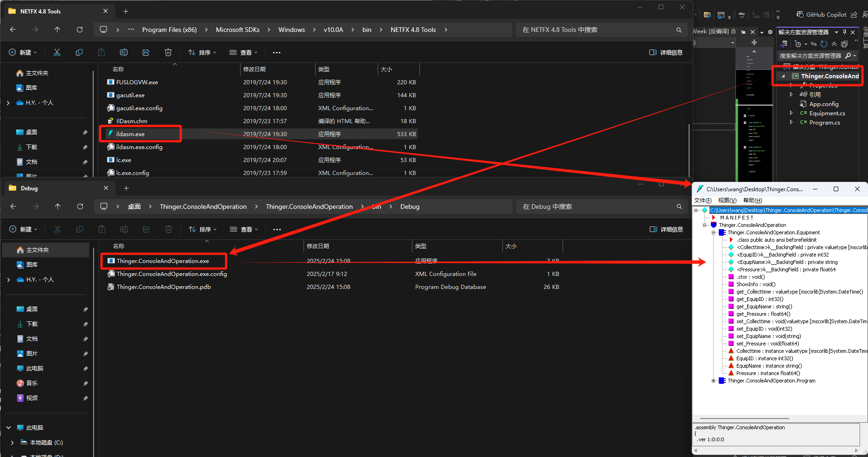Click Program Files (x86) breadcrumb
Screen dimensions: 868x457
click(170, 30)
